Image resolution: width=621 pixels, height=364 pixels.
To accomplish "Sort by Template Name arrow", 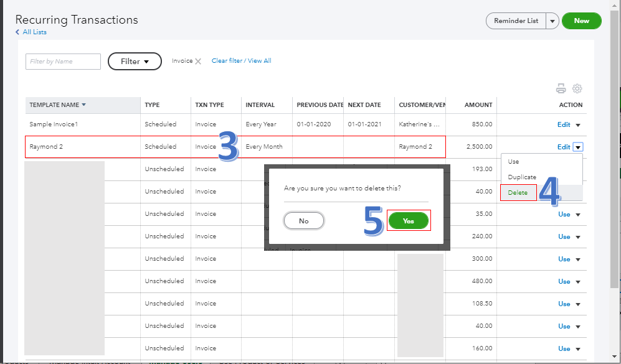I will 83,105.
